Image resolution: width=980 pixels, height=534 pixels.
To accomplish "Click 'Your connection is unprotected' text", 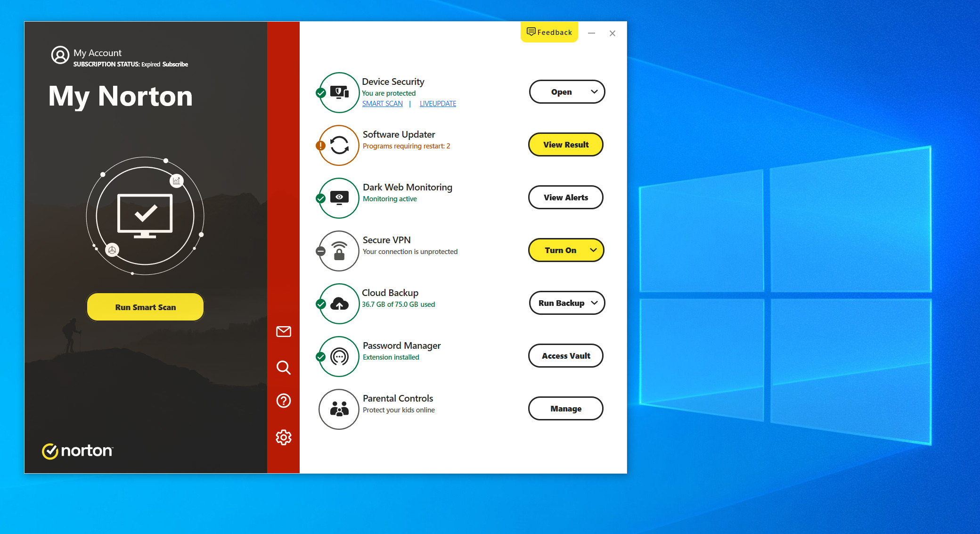I will coord(410,252).
